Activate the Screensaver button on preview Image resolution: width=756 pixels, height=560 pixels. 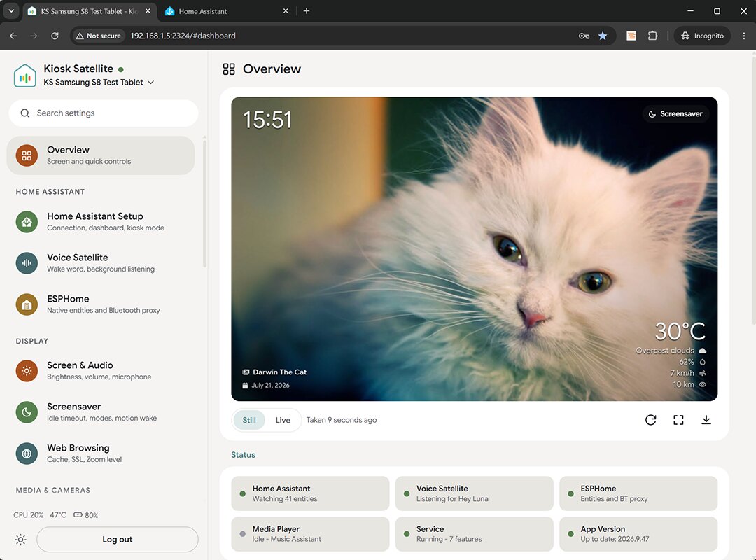(x=675, y=114)
